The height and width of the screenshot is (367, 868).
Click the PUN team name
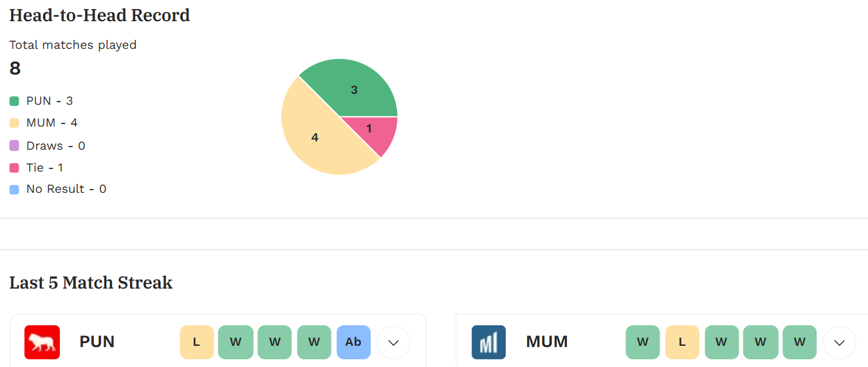pyautogui.click(x=97, y=342)
